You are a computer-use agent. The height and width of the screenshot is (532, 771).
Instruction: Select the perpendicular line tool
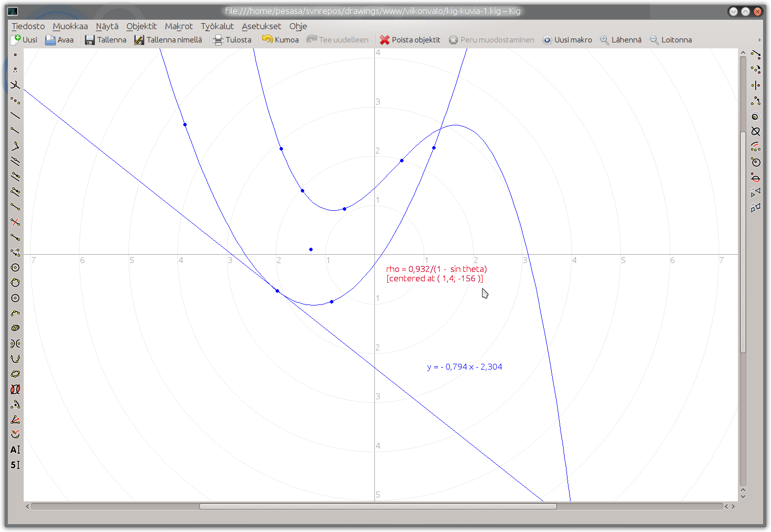click(x=15, y=146)
